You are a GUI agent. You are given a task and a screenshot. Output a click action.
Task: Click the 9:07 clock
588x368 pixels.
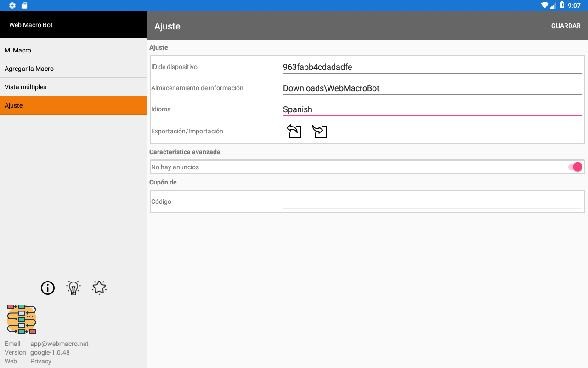574,6
